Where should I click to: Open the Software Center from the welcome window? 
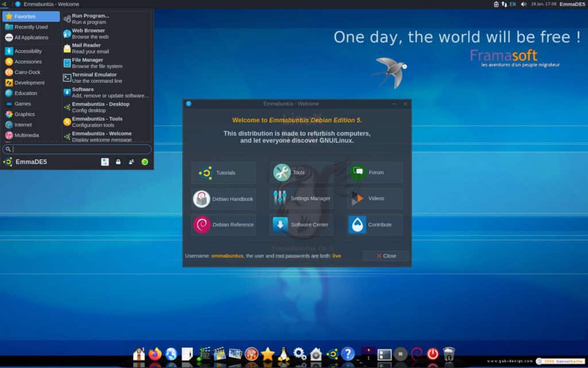tap(301, 225)
